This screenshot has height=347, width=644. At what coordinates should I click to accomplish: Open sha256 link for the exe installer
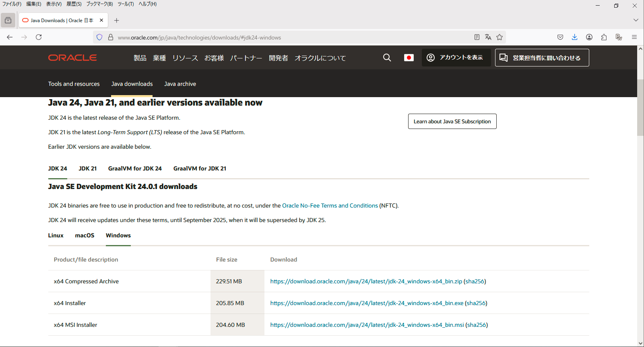pyautogui.click(x=476, y=303)
